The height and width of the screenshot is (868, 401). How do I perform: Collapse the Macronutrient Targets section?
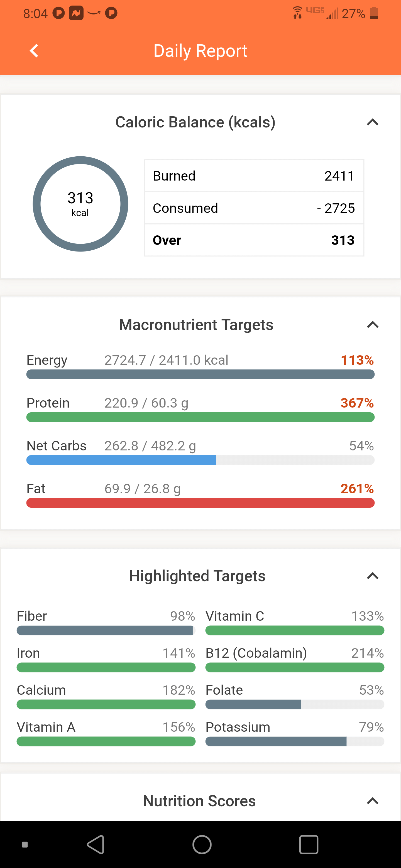pos(372,325)
